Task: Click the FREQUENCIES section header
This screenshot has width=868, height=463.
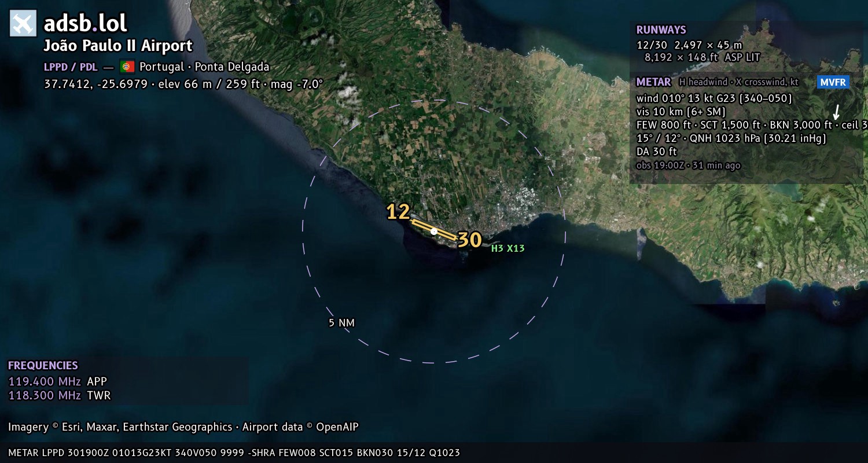Action: [43, 366]
